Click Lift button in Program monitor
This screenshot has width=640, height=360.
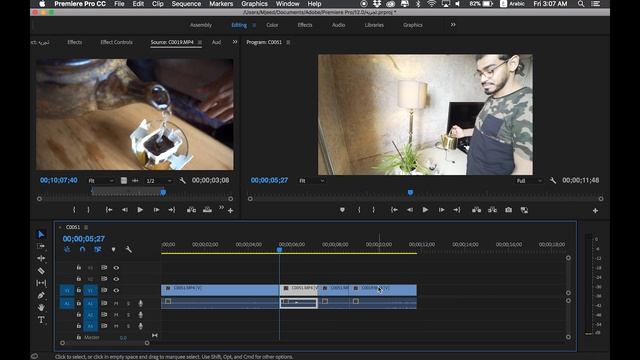pyautogui.click(x=476, y=210)
